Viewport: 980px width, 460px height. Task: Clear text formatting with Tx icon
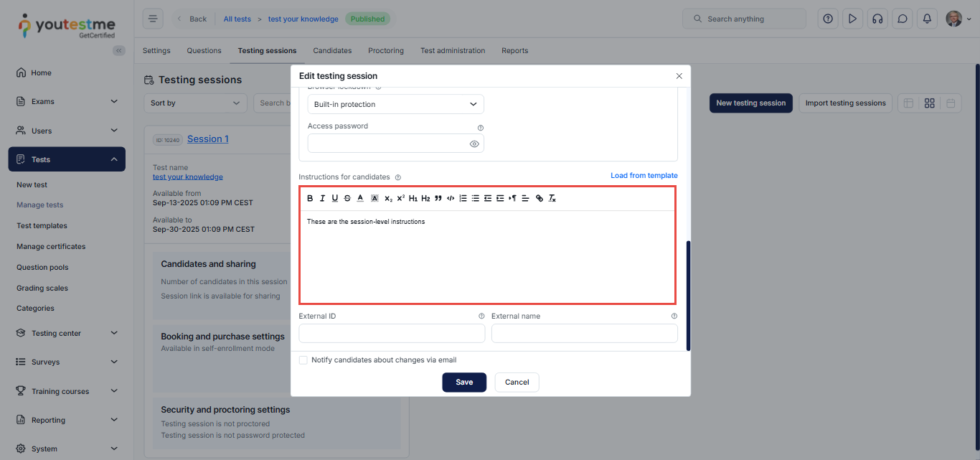pos(552,198)
